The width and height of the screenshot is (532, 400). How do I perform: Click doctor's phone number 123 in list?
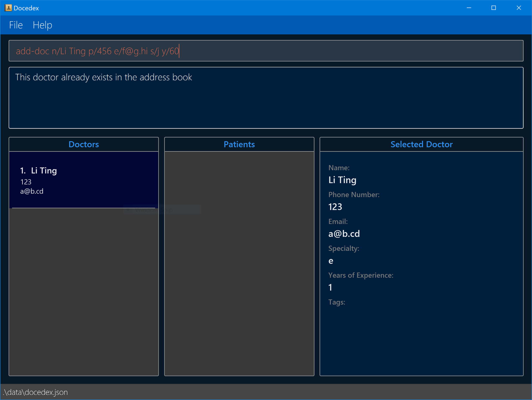click(26, 182)
